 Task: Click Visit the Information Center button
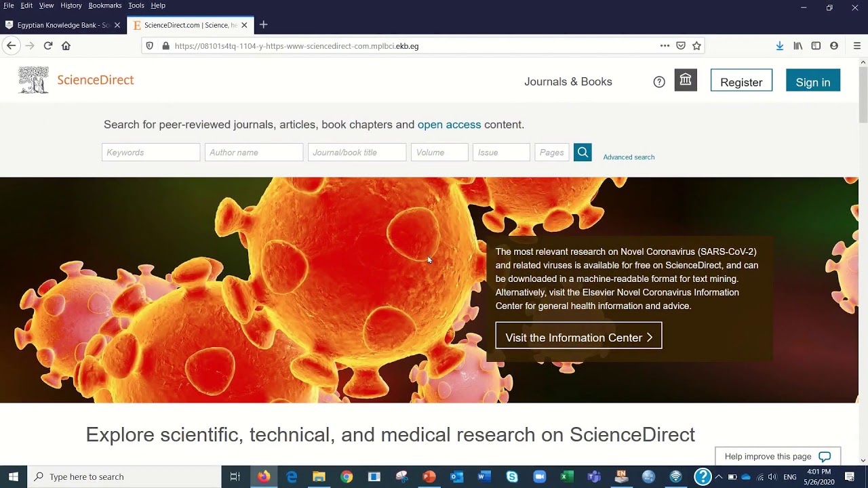tap(578, 336)
